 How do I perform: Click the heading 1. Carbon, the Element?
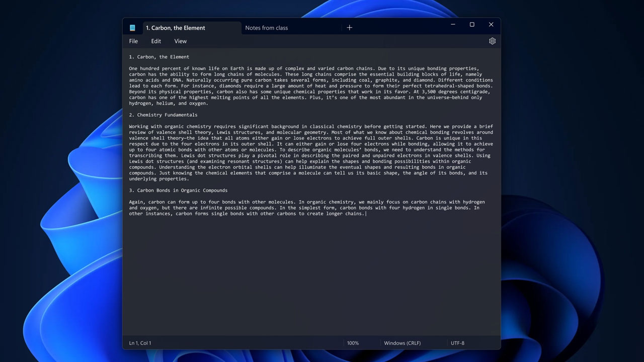point(159,57)
